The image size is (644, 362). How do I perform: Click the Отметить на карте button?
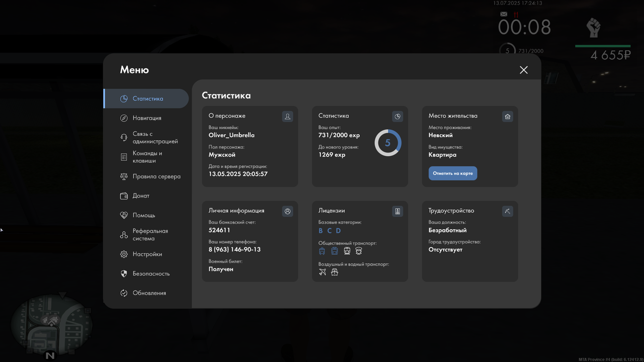pyautogui.click(x=453, y=173)
